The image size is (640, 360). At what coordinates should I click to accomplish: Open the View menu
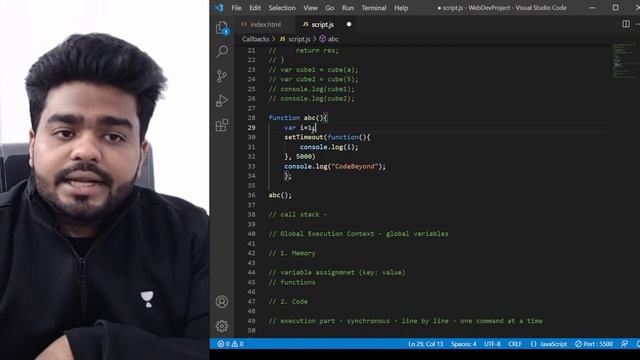click(310, 8)
